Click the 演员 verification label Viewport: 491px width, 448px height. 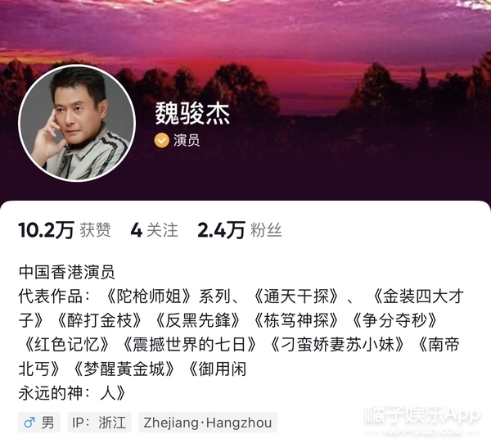[187, 140]
